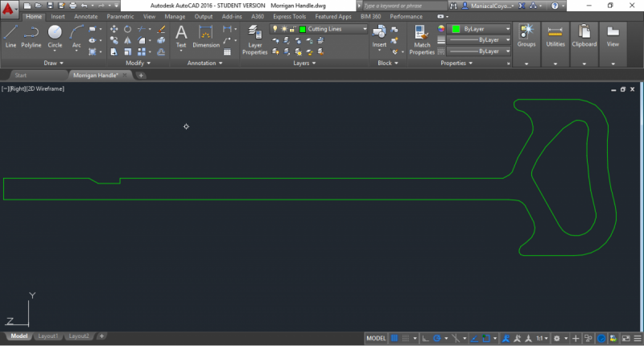Switch to the Annotate ribbon tab
The width and height of the screenshot is (644, 346).
(85, 16)
